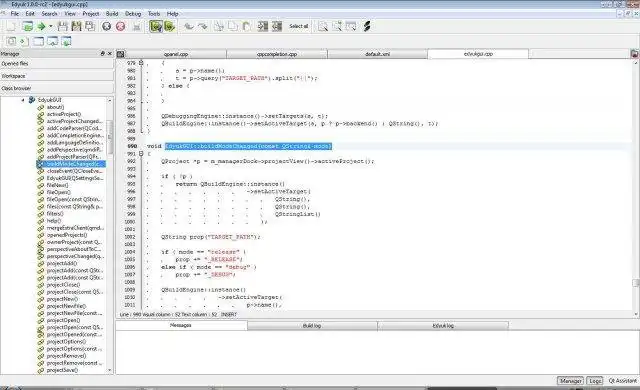Click the blank window icon in second row
Image resolution: width=640 pixels, height=390 pixels.
38,41
